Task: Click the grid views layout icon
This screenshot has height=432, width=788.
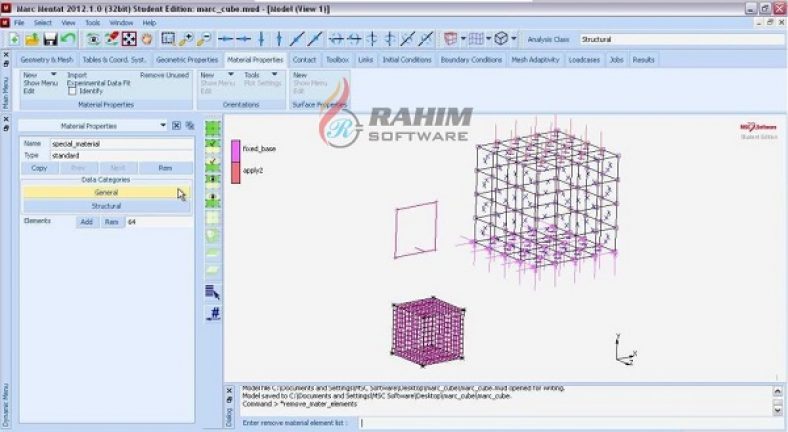Action: pyautogui.click(x=475, y=39)
